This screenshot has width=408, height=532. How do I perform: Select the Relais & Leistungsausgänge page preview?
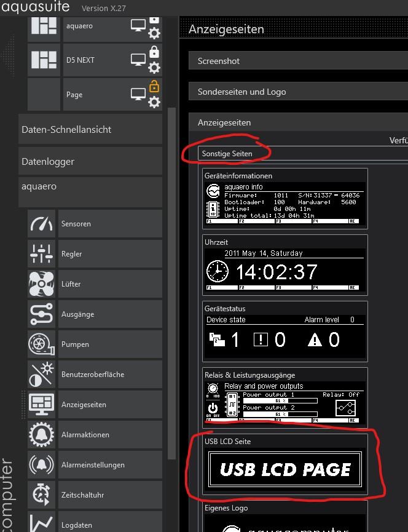(x=285, y=398)
